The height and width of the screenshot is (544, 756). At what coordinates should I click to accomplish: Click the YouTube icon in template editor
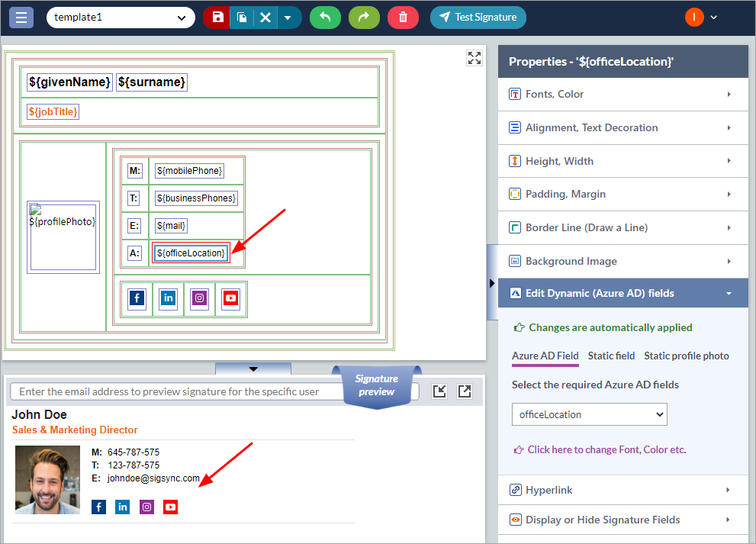230,298
